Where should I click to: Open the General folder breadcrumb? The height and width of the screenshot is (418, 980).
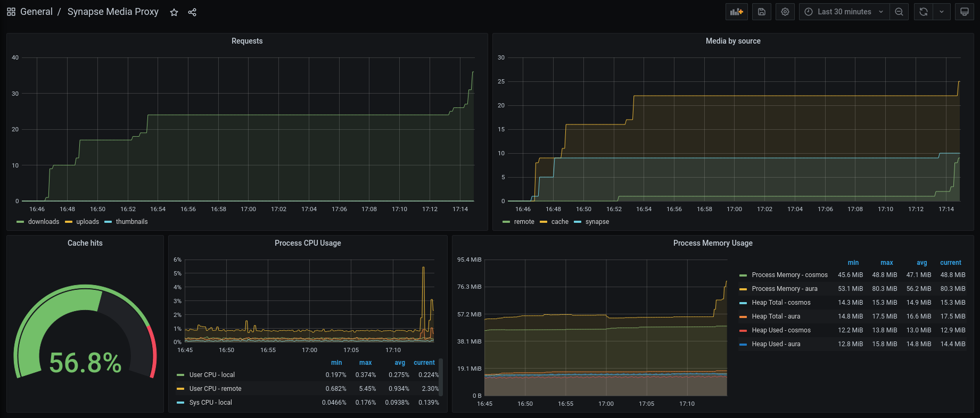(36, 12)
